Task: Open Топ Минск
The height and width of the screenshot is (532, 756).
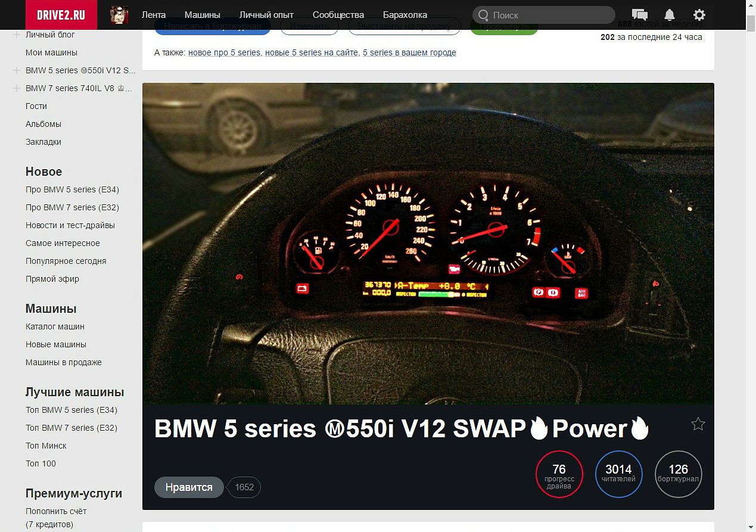Action: 46,446
